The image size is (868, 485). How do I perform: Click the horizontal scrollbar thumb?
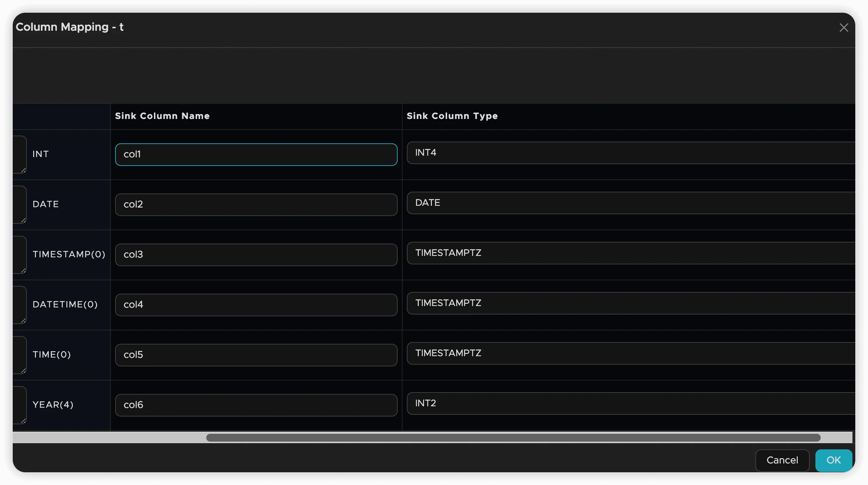click(513, 438)
